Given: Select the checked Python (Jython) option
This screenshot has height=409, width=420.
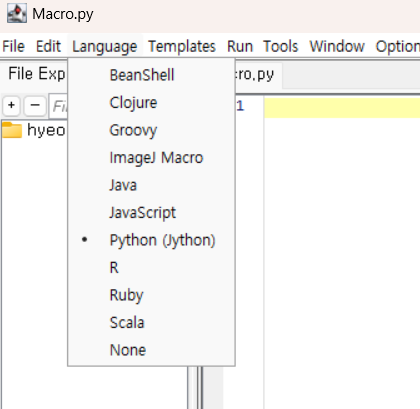Looking at the screenshot, I should coord(151,240).
